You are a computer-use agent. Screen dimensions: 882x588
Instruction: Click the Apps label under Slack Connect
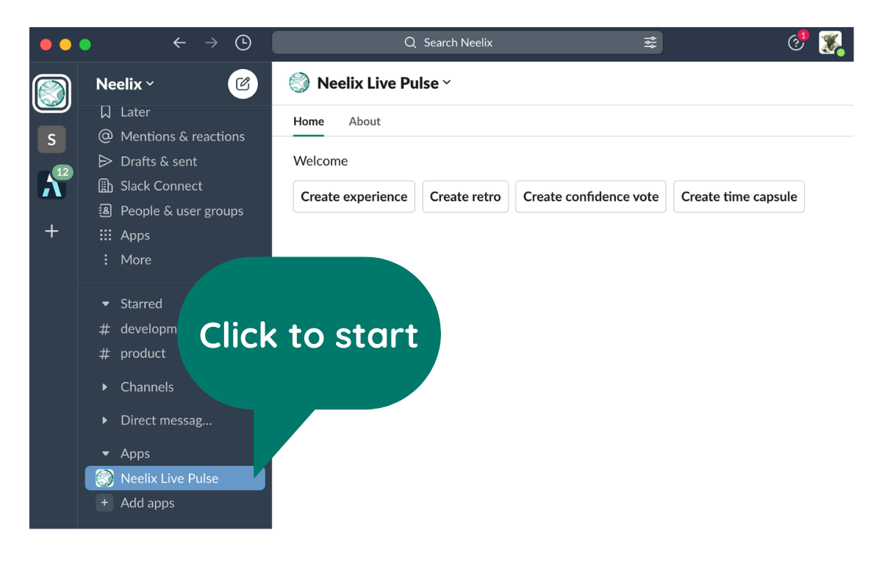(x=135, y=235)
